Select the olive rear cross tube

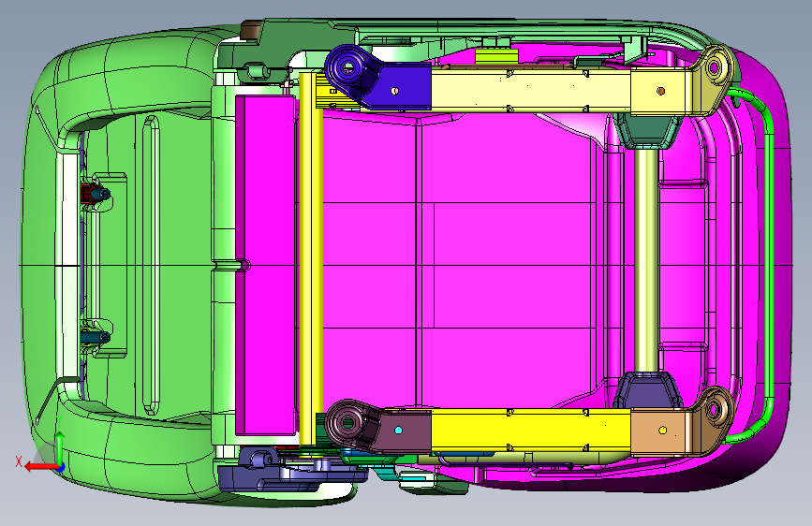point(646,260)
